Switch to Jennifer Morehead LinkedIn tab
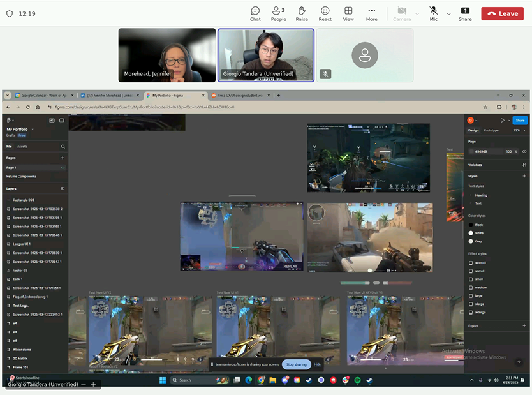Image resolution: width=532 pixels, height=395 pixels. (110, 95)
